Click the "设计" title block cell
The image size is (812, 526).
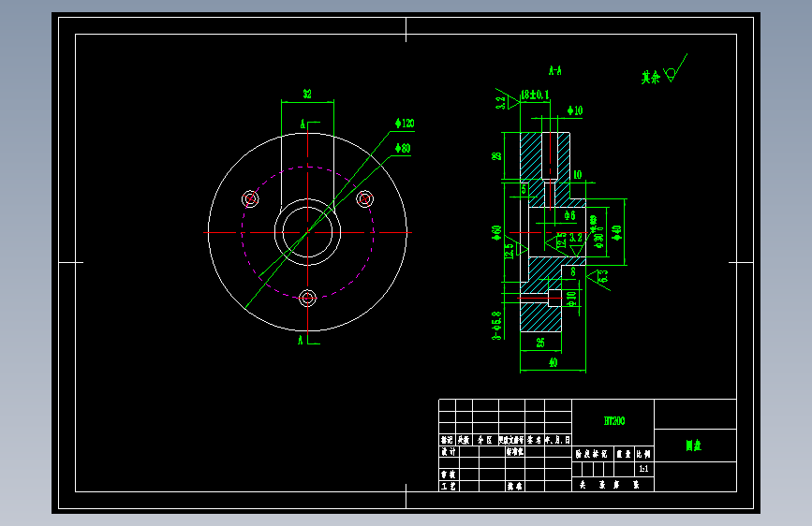coord(449,451)
